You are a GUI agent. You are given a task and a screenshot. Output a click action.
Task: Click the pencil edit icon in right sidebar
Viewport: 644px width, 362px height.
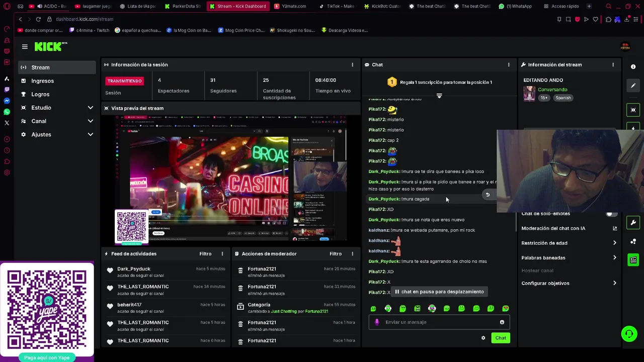click(633, 85)
